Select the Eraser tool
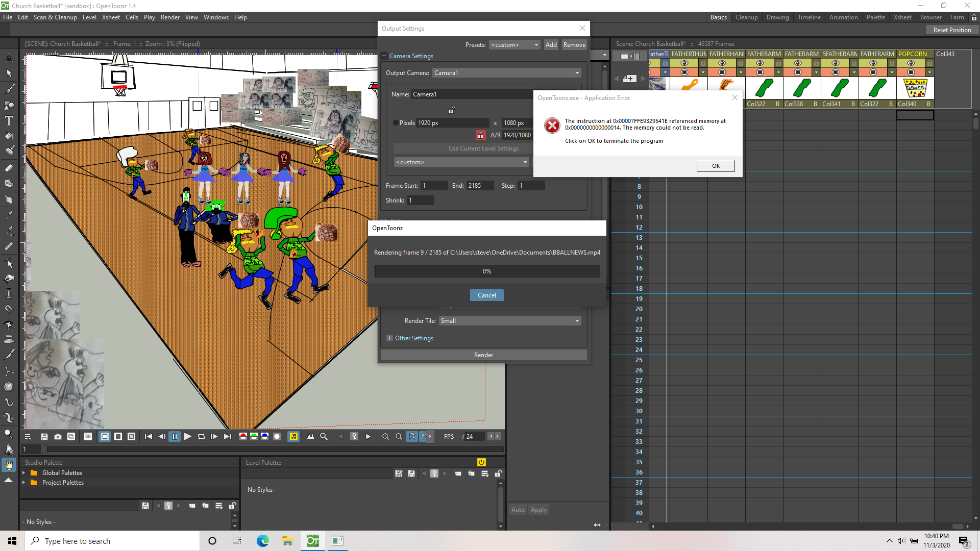The width and height of the screenshot is (980, 551). [9, 168]
